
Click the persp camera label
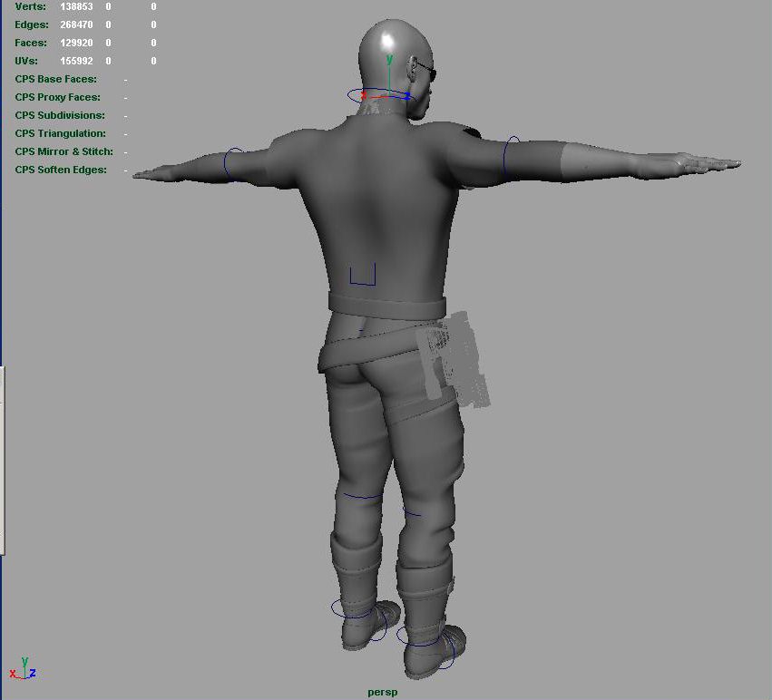point(383,693)
